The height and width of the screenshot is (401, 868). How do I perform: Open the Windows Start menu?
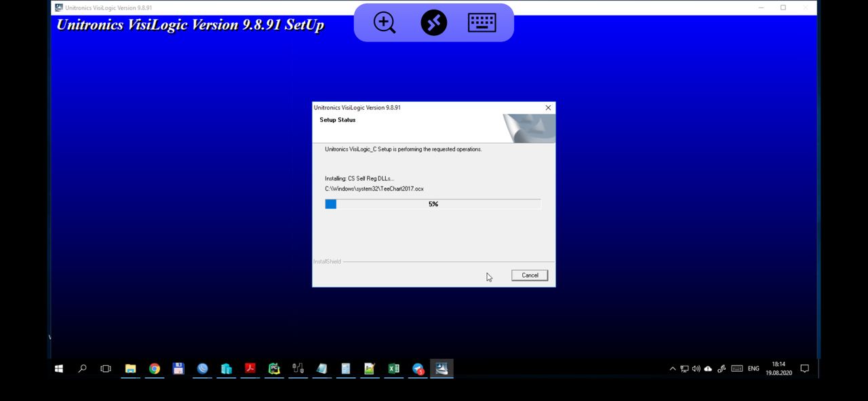(x=59, y=368)
